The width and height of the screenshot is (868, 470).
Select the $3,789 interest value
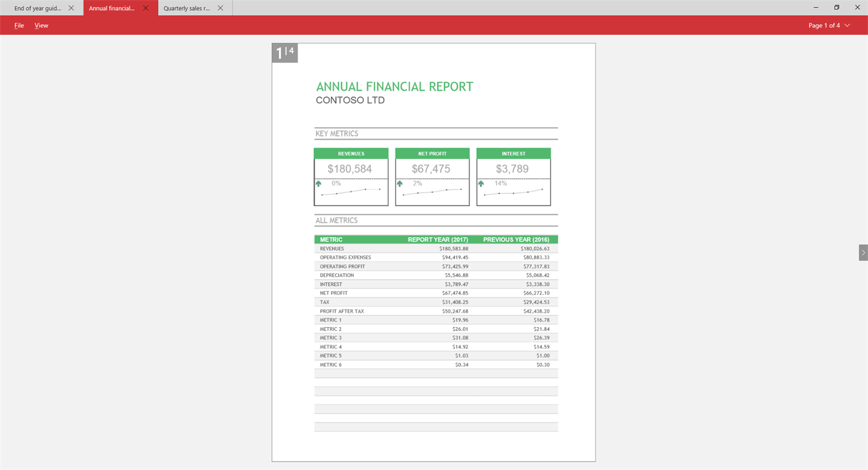[512, 169]
